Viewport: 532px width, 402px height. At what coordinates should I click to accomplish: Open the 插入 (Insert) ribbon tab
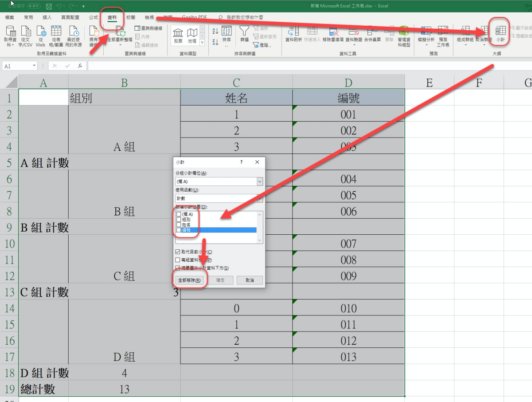pos(47,17)
